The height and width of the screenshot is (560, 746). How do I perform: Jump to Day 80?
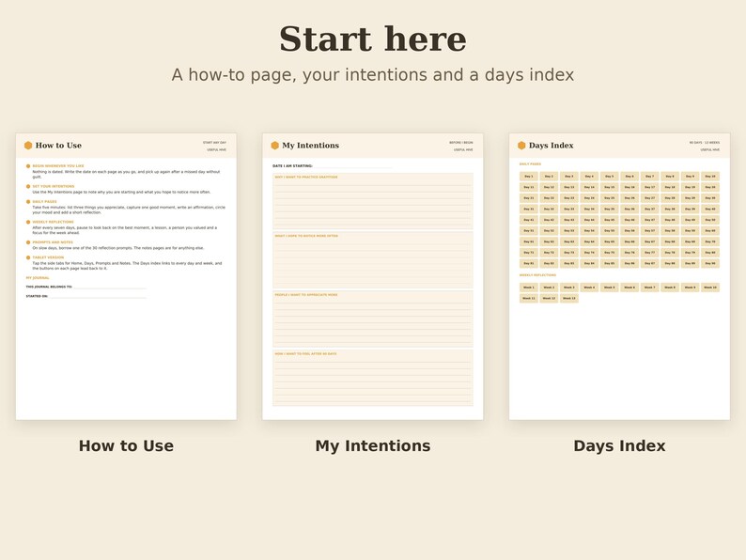[x=710, y=253]
